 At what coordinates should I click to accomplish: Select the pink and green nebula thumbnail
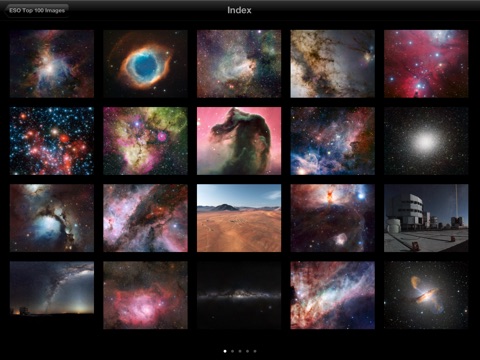(145, 141)
